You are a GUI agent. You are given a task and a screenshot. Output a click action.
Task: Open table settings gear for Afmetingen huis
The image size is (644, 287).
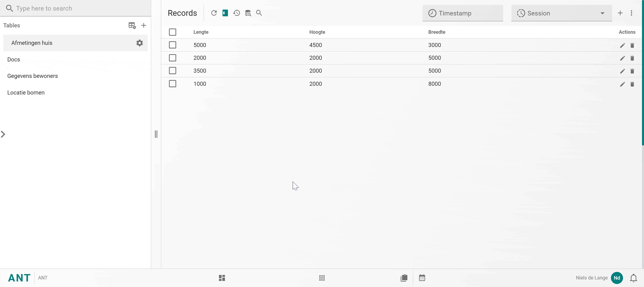[140, 43]
